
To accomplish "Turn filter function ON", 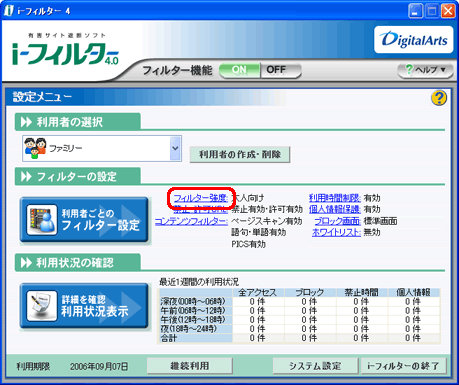I will pos(239,70).
